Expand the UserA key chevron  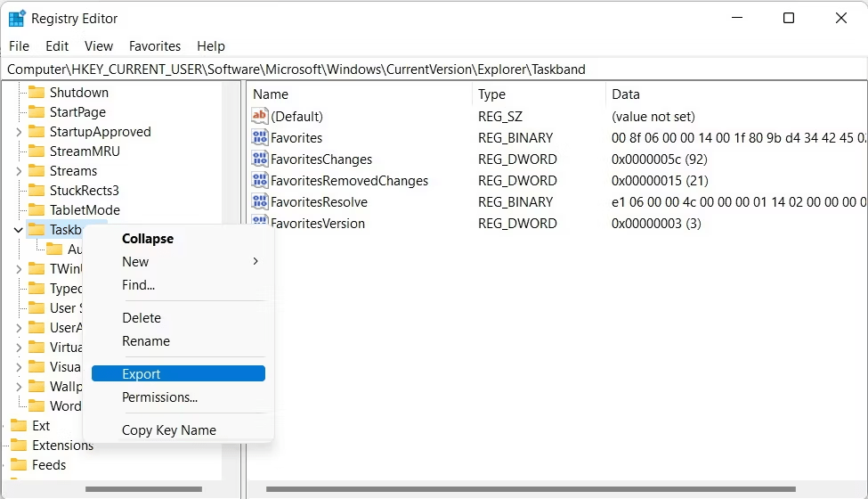click(x=19, y=328)
